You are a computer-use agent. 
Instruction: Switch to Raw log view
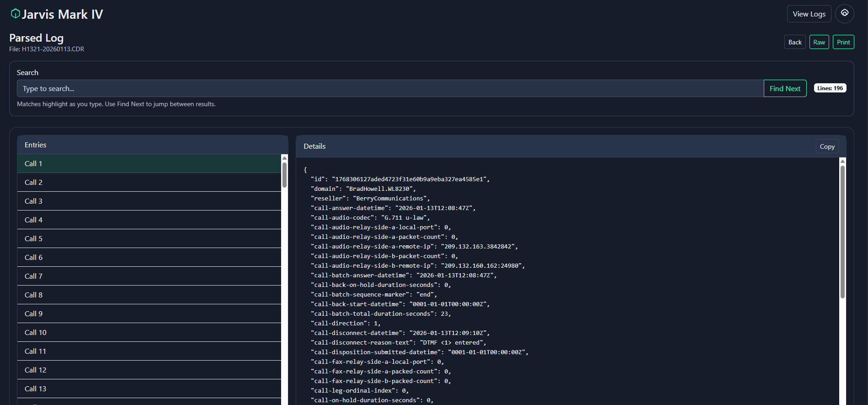(x=819, y=42)
